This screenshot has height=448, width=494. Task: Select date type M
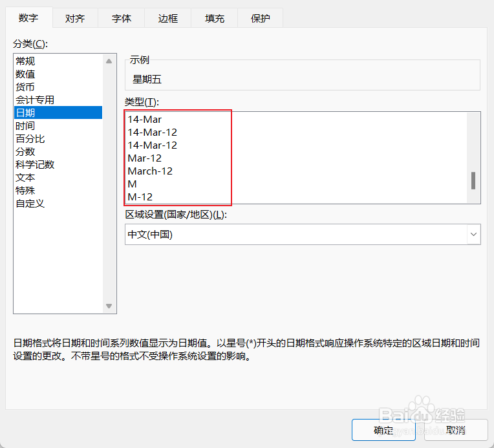[x=296, y=184]
